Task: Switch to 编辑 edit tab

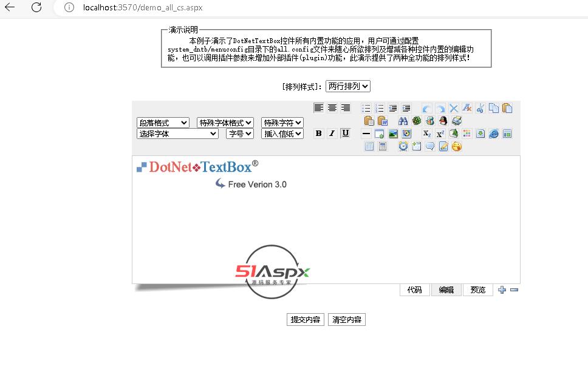Action: coord(446,290)
